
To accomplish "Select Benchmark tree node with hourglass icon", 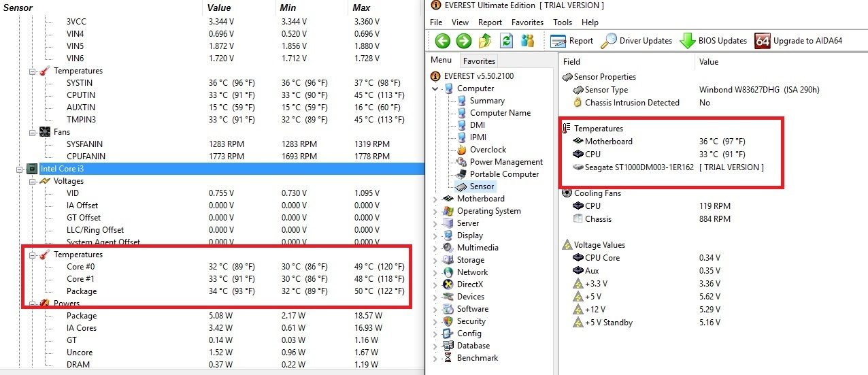I will point(470,358).
